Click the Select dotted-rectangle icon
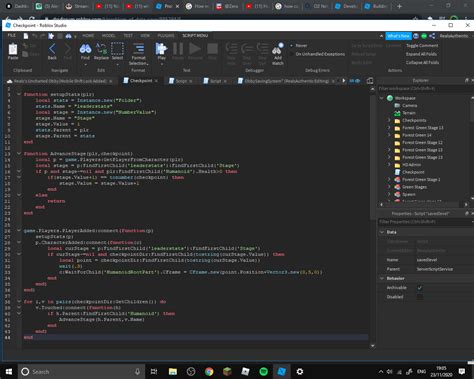The height and width of the screenshot is (379, 474). (x=117, y=49)
